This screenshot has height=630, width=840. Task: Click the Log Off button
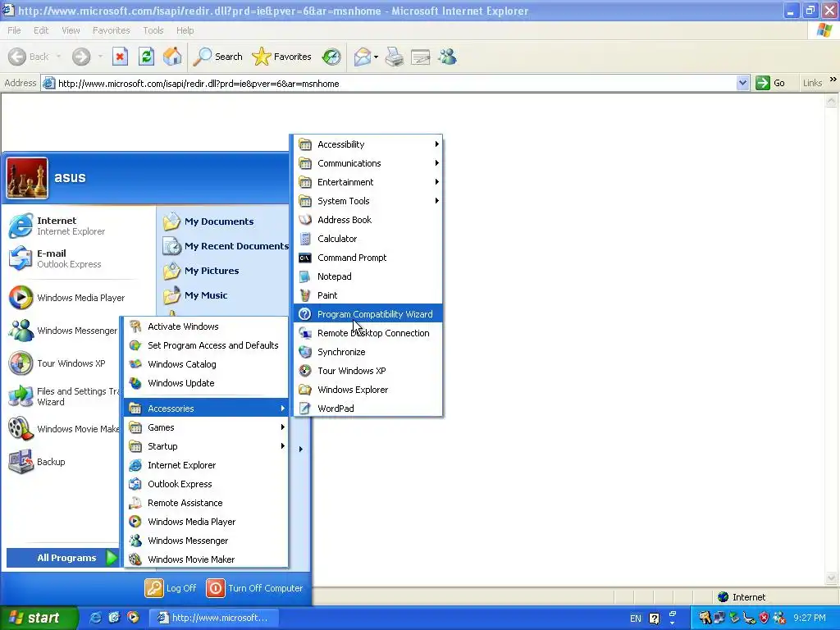pyautogui.click(x=171, y=588)
